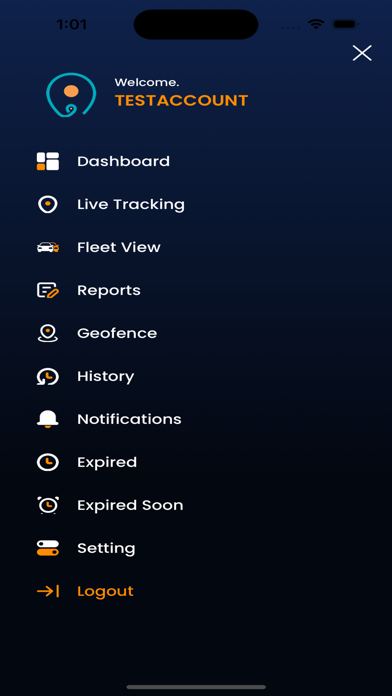Viewport: 392px width, 696px height.
Task: Open the Reports menu entry
Action: pos(109,291)
